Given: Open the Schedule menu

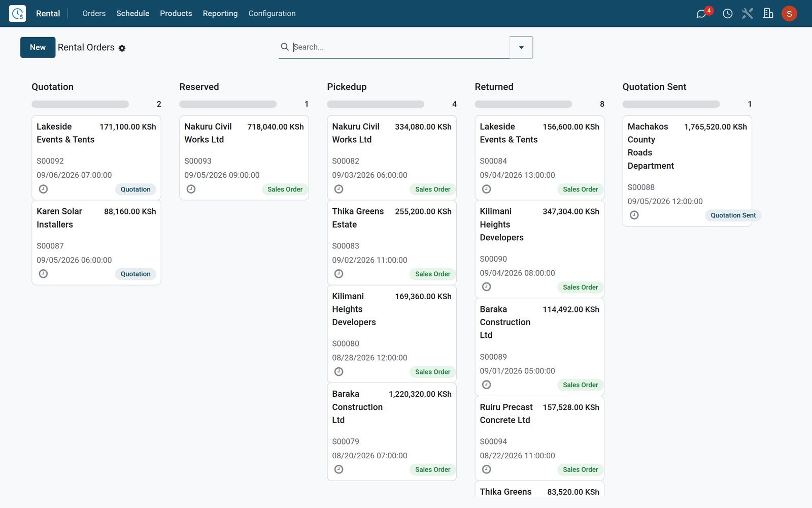Looking at the screenshot, I should (x=132, y=14).
